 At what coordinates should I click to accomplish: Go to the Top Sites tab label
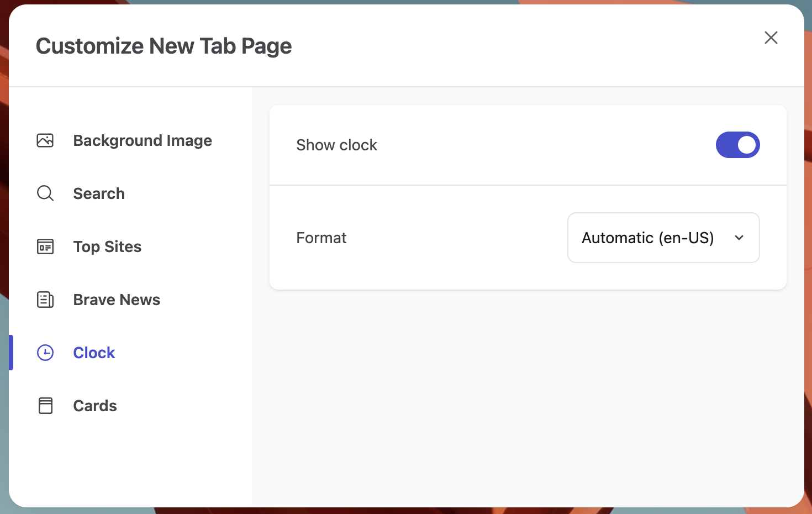click(107, 246)
